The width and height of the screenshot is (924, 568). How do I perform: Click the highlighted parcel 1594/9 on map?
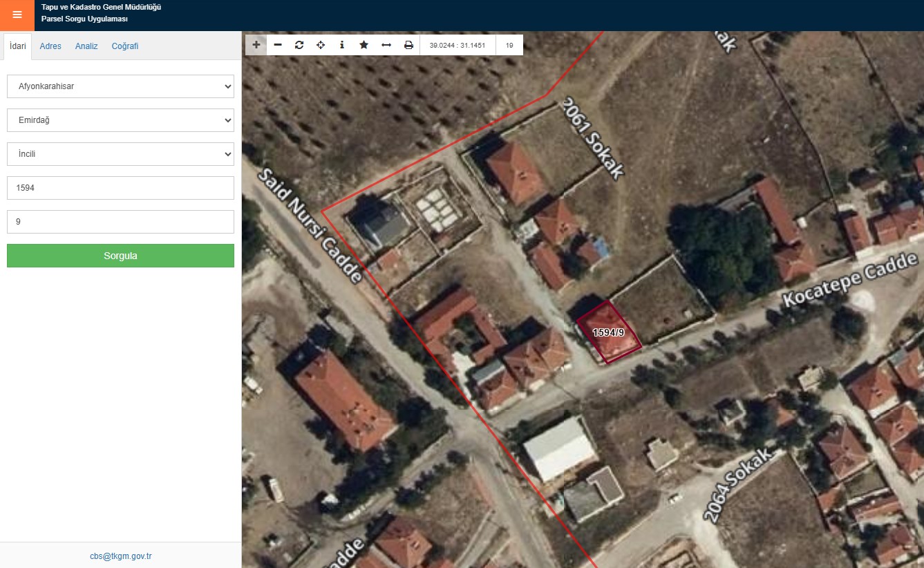[x=609, y=333]
